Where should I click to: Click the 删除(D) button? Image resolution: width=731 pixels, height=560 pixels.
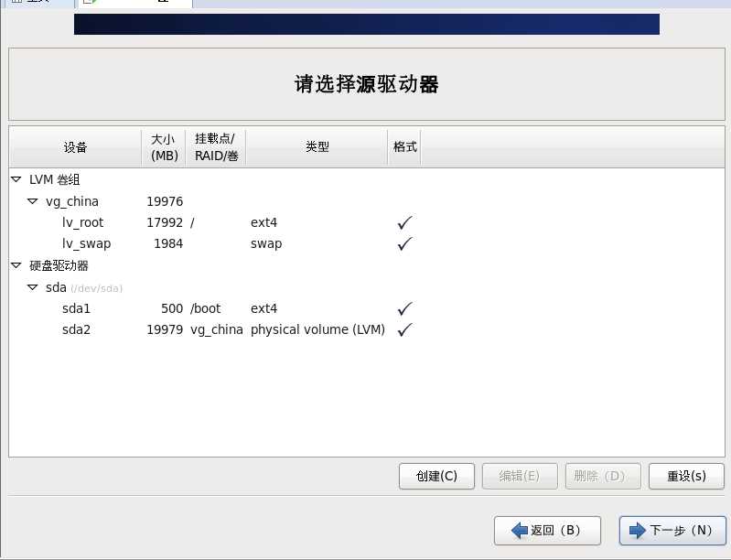[603, 476]
